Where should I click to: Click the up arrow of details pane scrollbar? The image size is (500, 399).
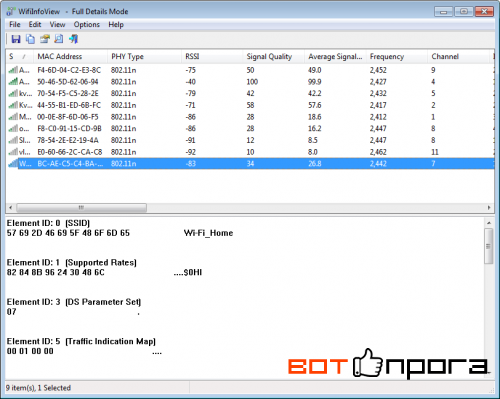coord(489,223)
